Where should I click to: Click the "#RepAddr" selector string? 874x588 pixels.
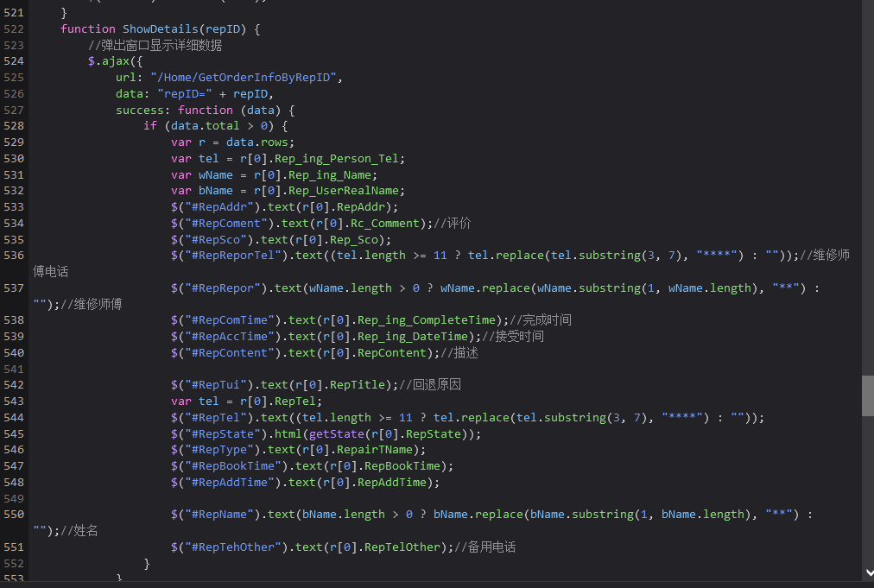(219, 206)
